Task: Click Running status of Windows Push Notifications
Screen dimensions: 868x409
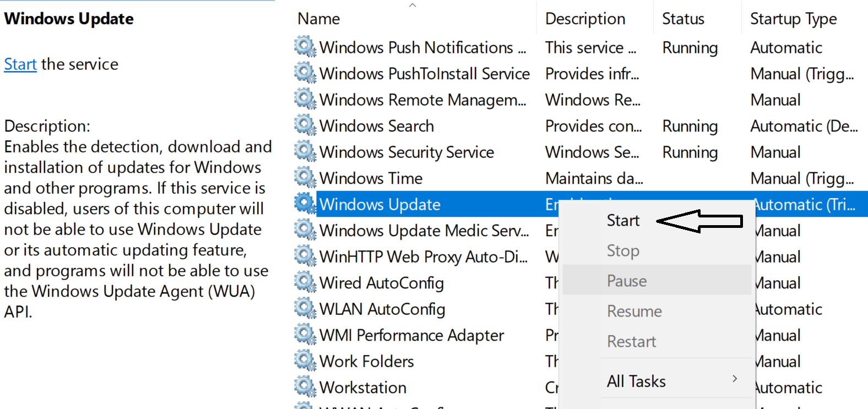Action: click(690, 48)
